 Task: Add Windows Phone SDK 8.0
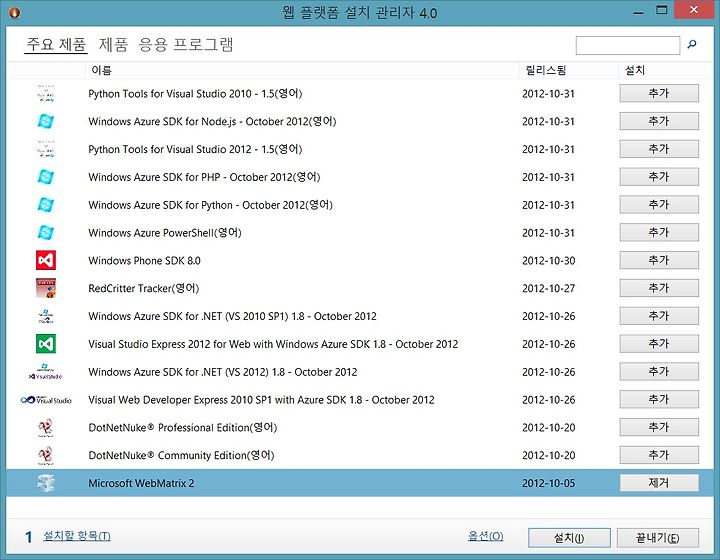[659, 260]
